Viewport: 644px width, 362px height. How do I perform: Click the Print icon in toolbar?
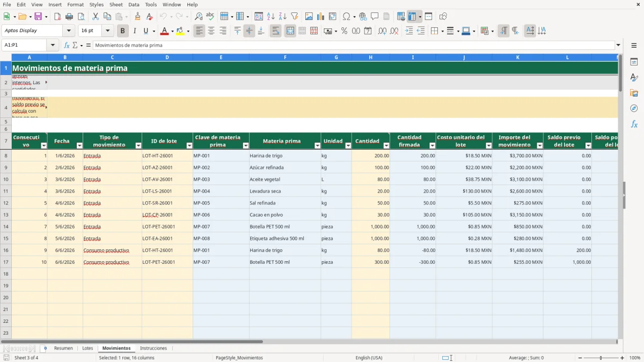click(x=69, y=17)
